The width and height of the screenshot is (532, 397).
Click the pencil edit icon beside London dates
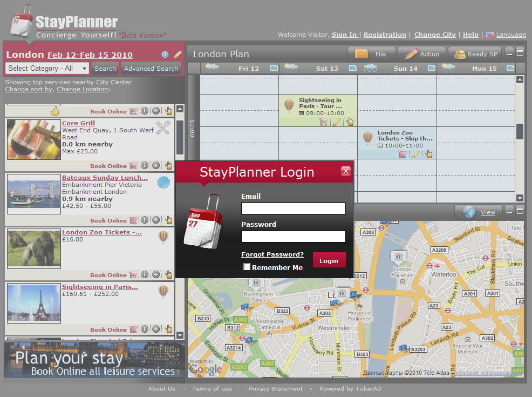click(x=178, y=55)
